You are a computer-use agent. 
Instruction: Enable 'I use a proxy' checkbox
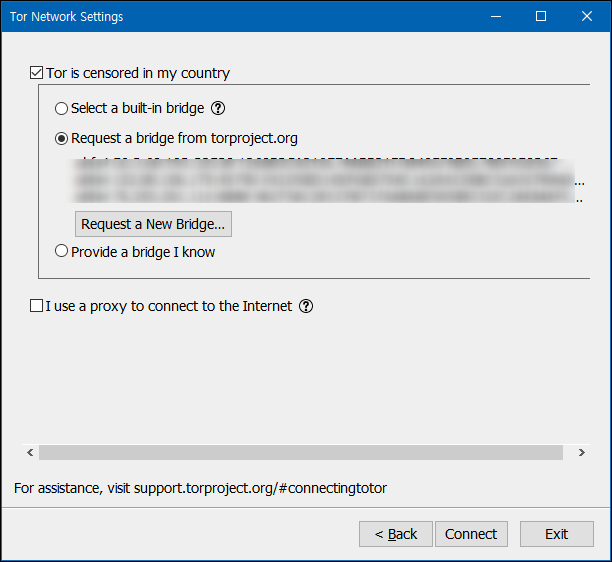pyautogui.click(x=36, y=306)
